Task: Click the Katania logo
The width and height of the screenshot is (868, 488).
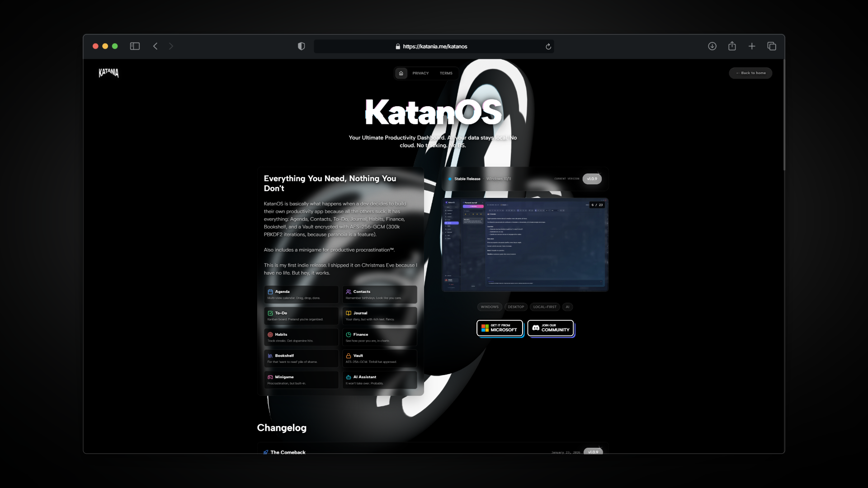Action: click(x=108, y=73)
